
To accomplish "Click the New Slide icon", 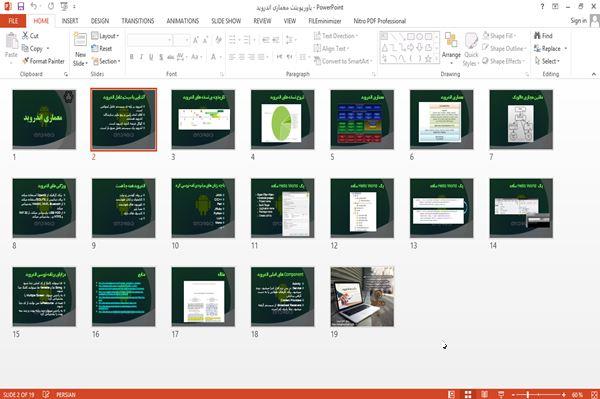I will (80, 40).
